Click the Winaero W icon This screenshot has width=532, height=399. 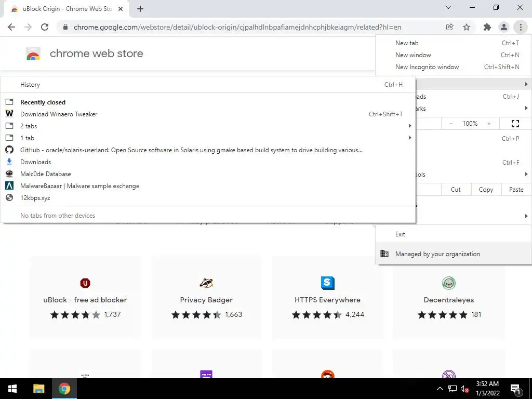tap(9, 114)
